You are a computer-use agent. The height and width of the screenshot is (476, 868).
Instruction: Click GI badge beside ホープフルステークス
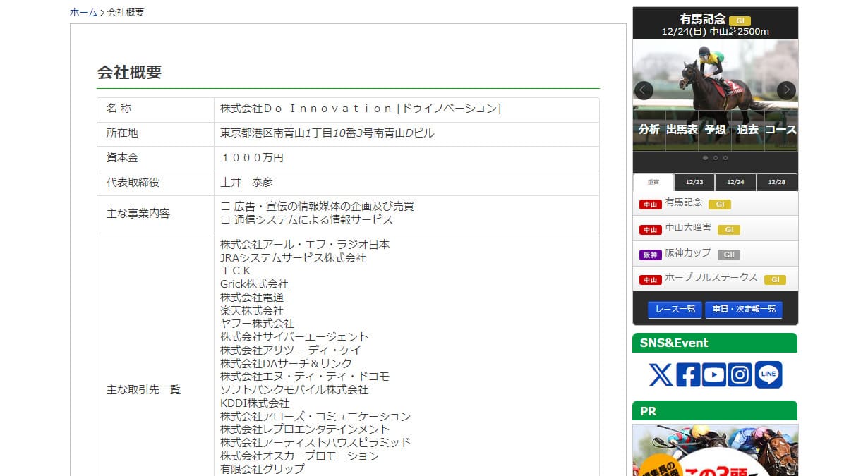coord(775,279)
